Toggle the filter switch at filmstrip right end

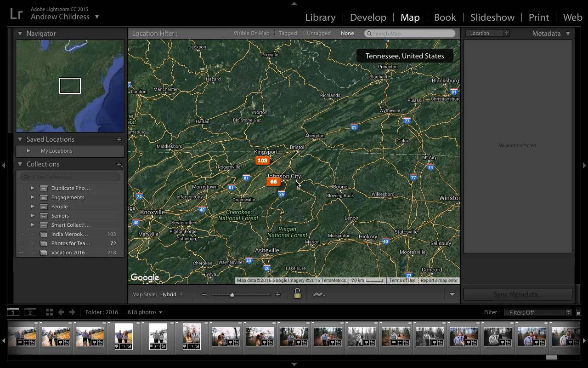[578, 312]
